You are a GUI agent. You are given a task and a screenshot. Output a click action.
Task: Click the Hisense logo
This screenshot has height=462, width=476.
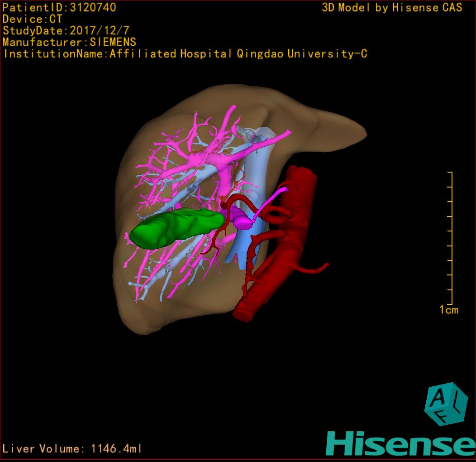[401, 443]
